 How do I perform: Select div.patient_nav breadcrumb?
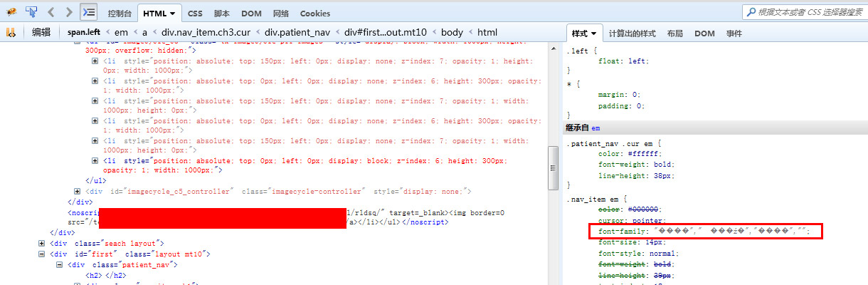click(x=297, y=32)
